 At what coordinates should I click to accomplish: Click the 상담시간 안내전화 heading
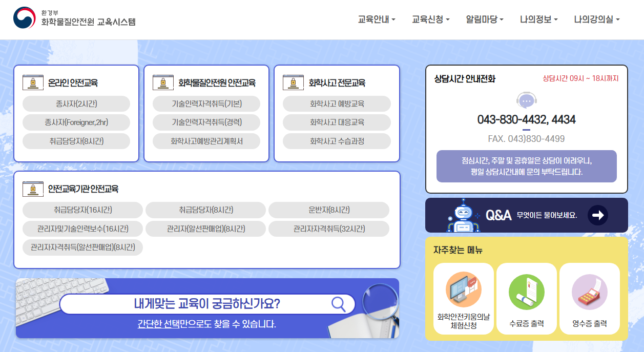tap(465, 78)
